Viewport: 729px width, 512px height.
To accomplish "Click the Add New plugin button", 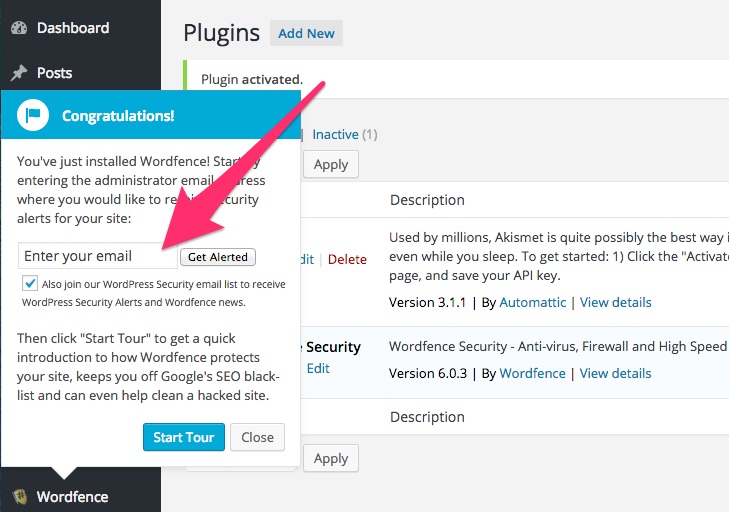I will click(x=306, y=33).
